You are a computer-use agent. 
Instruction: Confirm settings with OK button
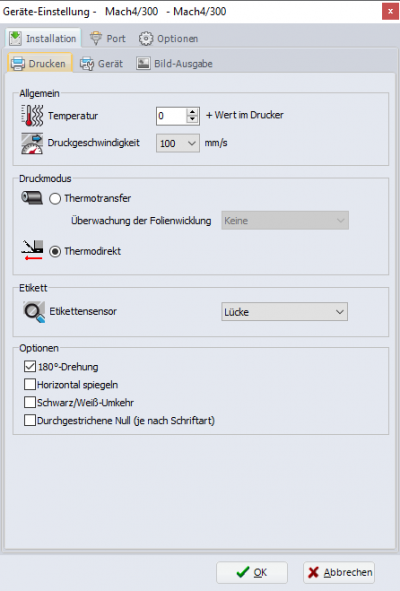click(x=252, y=573)
